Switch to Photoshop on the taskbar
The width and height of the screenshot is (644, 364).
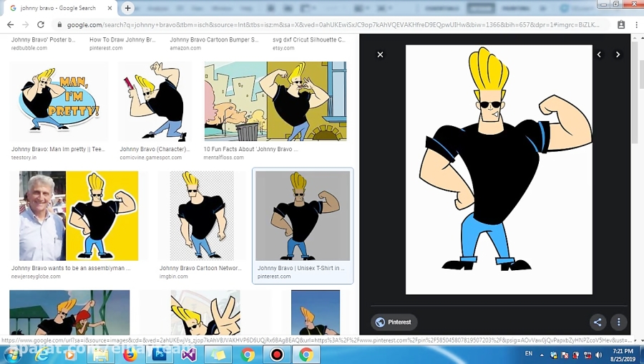[x=160, y=355]
